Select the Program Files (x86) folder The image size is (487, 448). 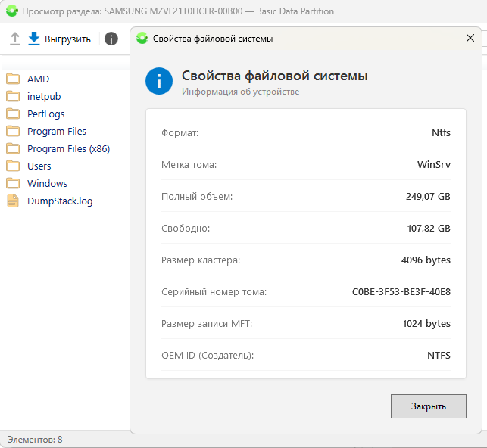pyautogui.click(x=68, y=148)
